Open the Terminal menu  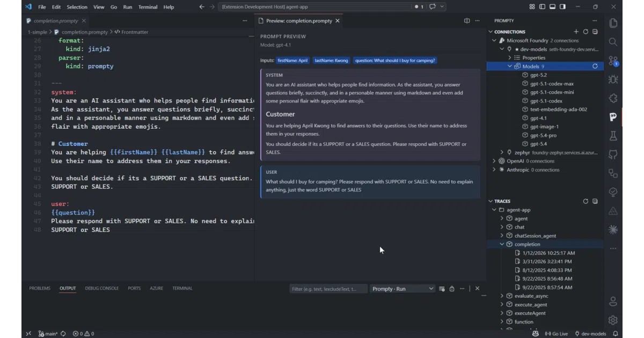point(148,7)
